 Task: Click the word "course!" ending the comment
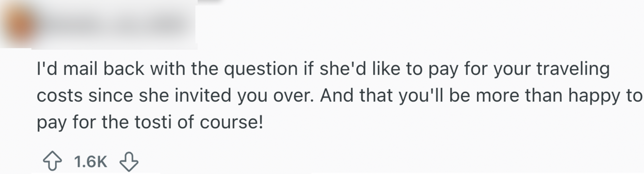[x=231, y=122]
